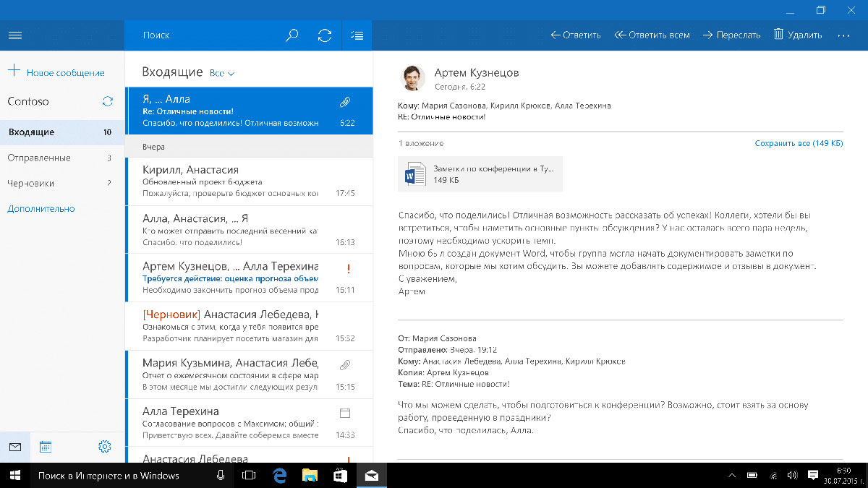Forward the email with Переслать
Screen dimensions: 868x488
pos(731,35)
